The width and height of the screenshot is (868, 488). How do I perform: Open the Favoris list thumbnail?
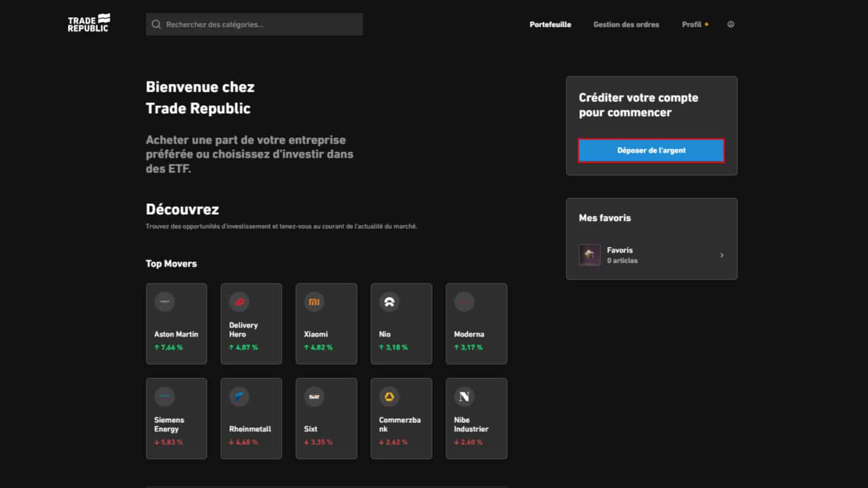pyautogui.click(x=589, y=255)
